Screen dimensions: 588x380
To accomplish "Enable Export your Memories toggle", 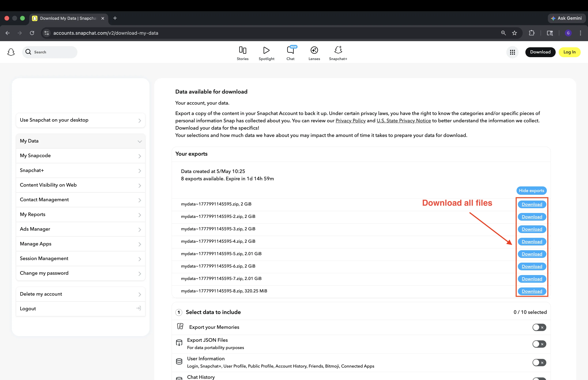I will click(x=539, y=327).
